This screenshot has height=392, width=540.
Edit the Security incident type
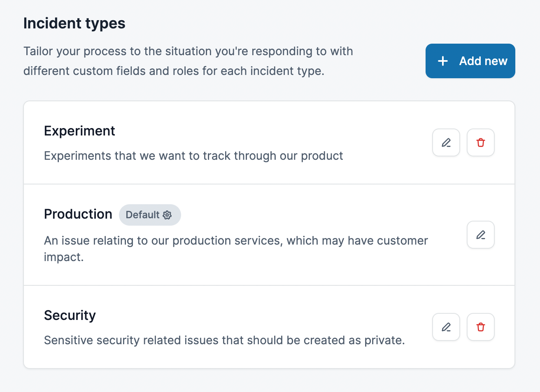pos(446,327)
